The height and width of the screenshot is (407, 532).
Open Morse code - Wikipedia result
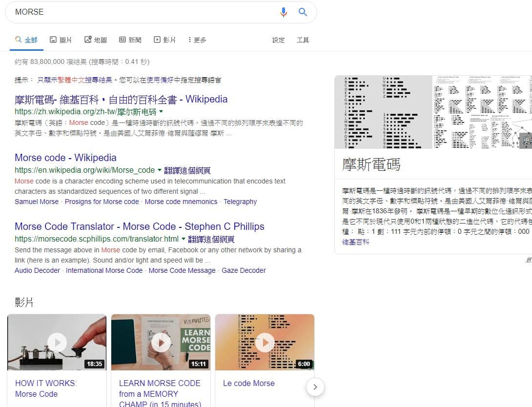pos(65,158)
